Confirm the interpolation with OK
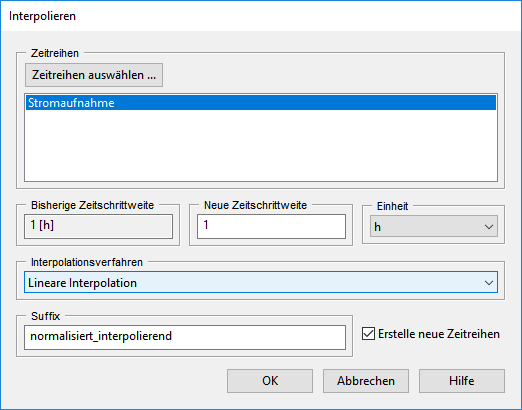This screenshot has width=522, height=410. pyautogui.click(x=270, y=381)
